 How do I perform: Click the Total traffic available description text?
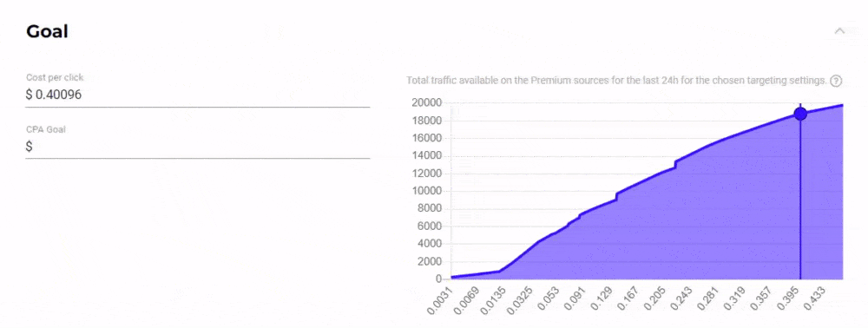tap(616, 81)
